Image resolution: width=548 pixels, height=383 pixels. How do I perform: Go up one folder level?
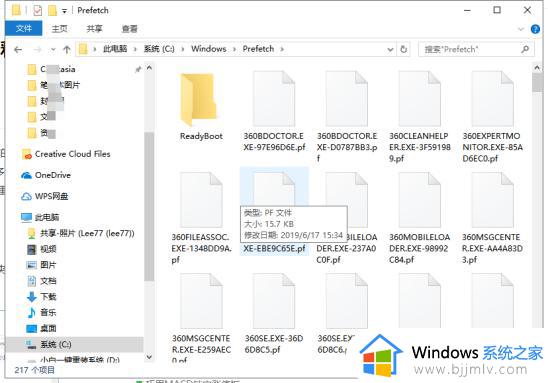(66, 50)
